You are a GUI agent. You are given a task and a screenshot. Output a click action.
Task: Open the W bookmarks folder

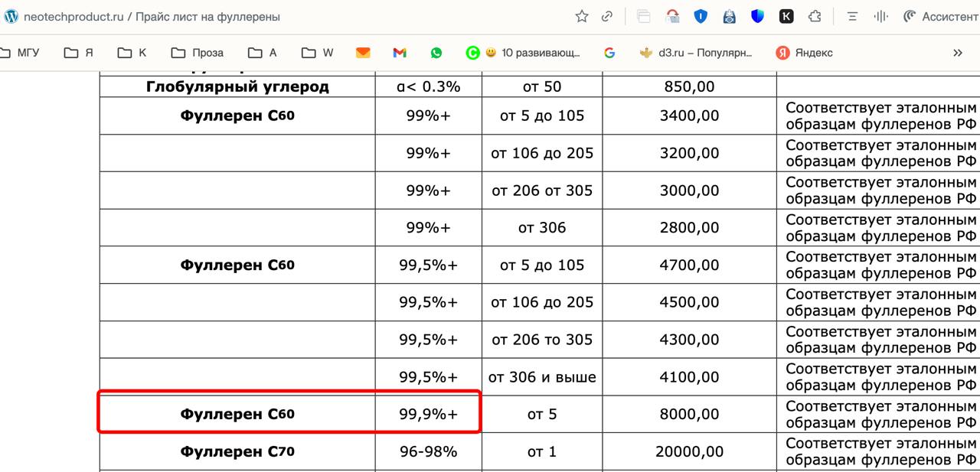(318, 53)
